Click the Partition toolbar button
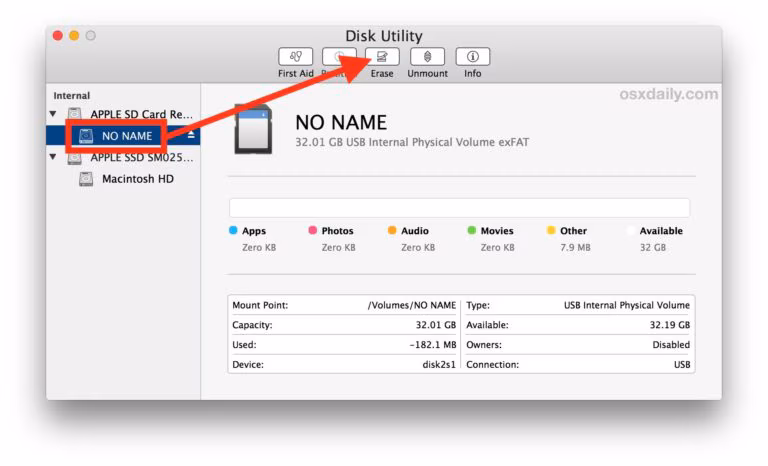 [338, 57]
